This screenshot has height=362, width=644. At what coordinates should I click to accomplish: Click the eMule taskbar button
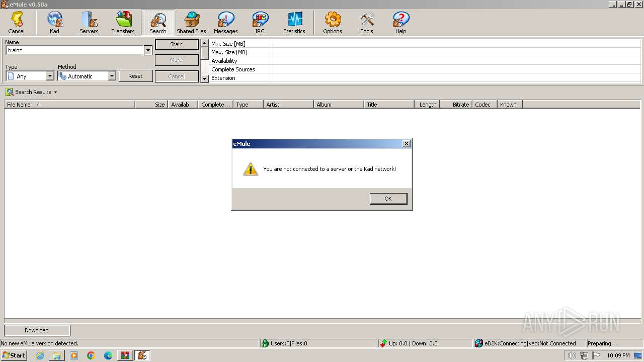(142, 355)
